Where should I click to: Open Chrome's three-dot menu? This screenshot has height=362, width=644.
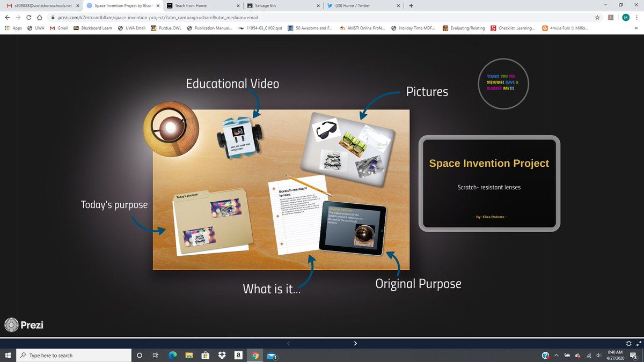638,17
